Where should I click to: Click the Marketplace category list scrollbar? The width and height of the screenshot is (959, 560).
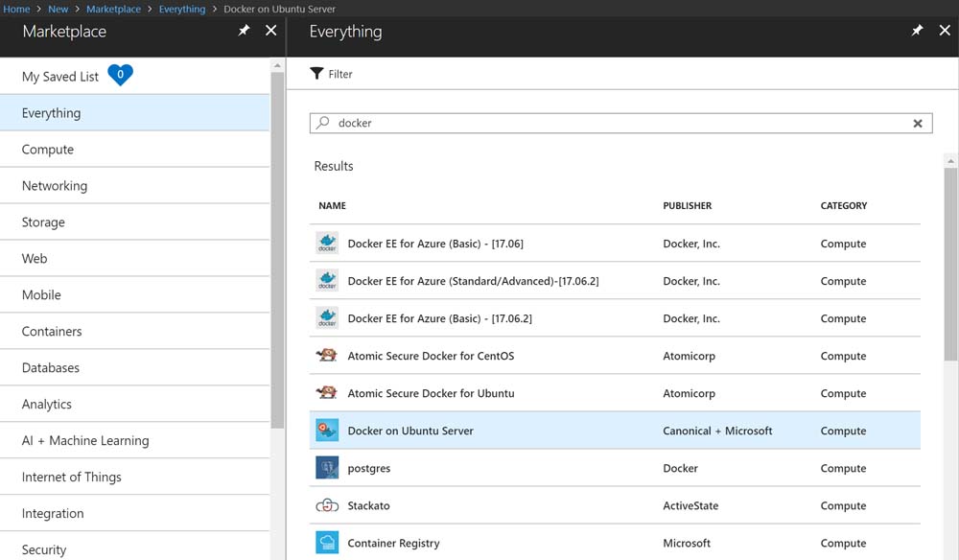(x=278, y=249)
